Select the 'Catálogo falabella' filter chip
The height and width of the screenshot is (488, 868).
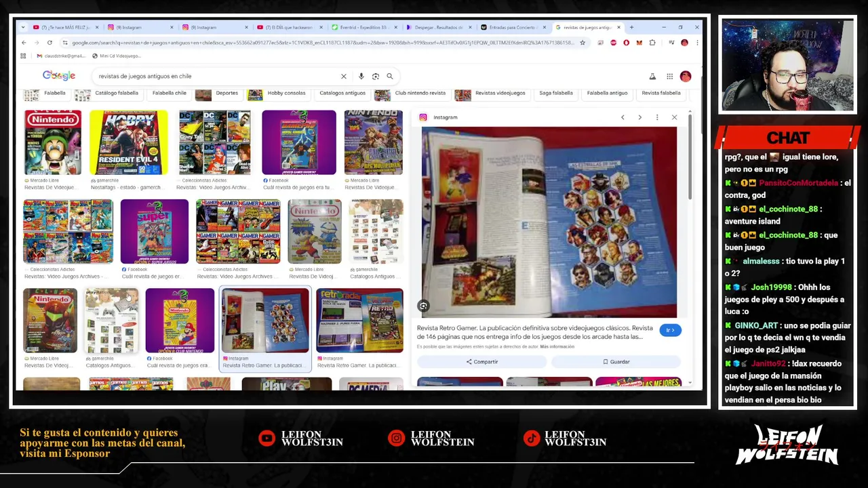107,94
